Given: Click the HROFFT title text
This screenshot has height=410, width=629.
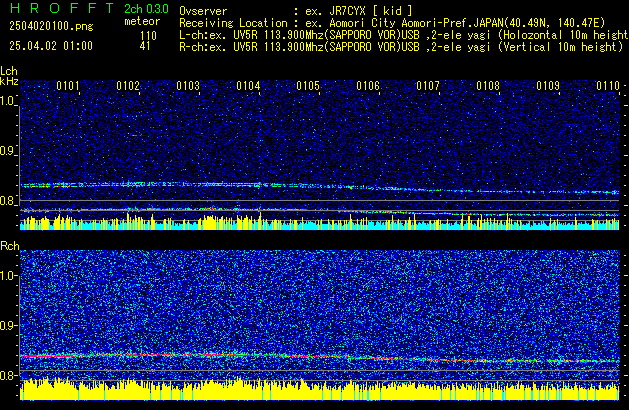Looking at the screenshot, I should click(62, 8).
